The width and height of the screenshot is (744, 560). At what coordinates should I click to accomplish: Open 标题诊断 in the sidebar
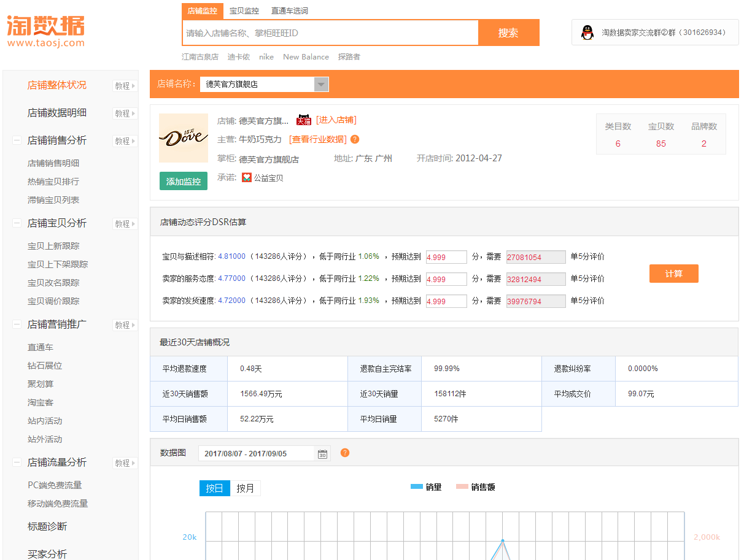point(47,526)
